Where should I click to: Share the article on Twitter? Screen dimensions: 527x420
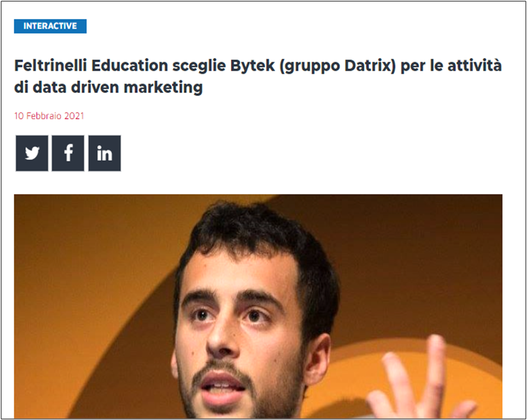pyautogui.click(x=32, y=153)
